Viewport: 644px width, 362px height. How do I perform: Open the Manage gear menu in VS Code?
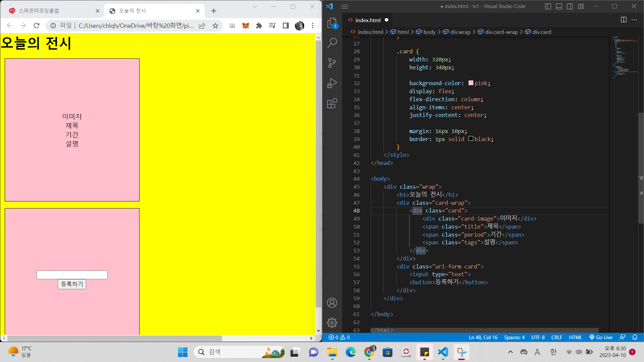[x=332, y=323]
